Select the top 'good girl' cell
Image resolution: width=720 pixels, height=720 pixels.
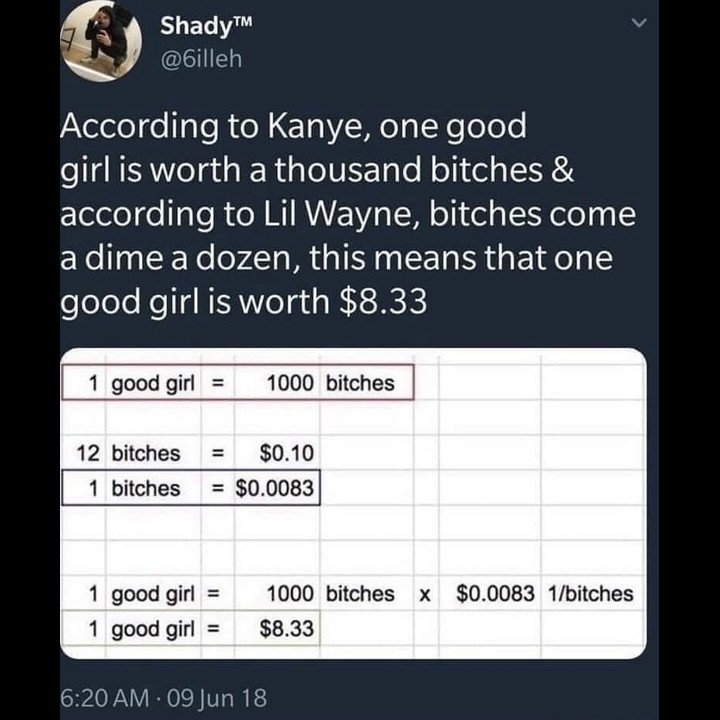[x=153, y=383]
